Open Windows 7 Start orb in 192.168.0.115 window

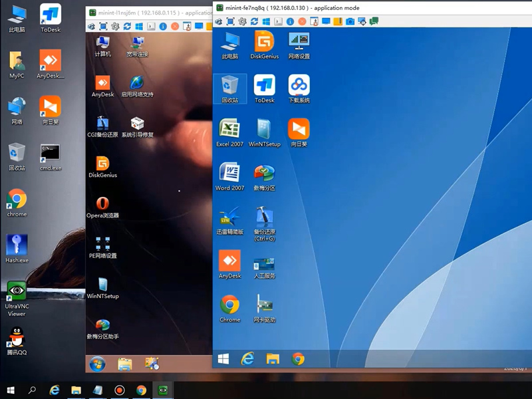[97, 364]
